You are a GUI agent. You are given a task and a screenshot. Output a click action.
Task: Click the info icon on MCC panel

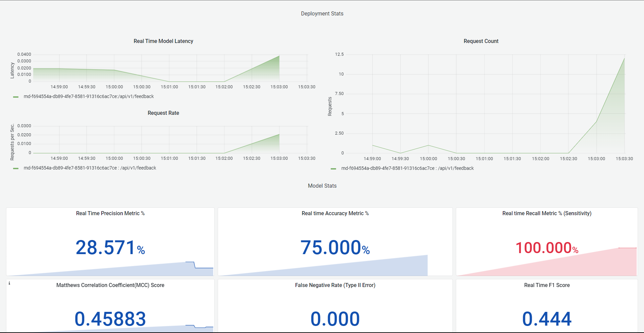click(9, 283)
